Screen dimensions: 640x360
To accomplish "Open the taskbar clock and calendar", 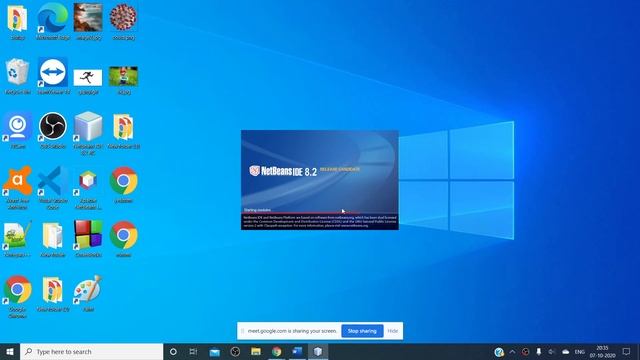I will (602, 352).
